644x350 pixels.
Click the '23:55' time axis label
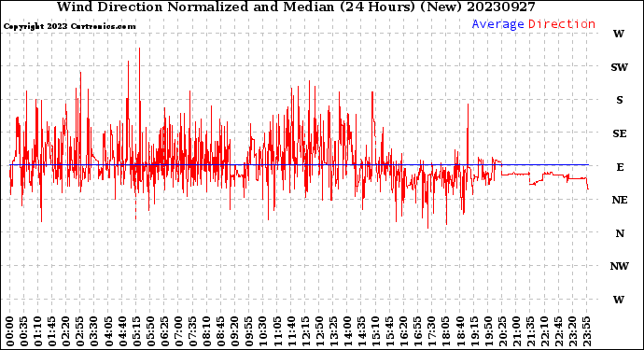586,331
